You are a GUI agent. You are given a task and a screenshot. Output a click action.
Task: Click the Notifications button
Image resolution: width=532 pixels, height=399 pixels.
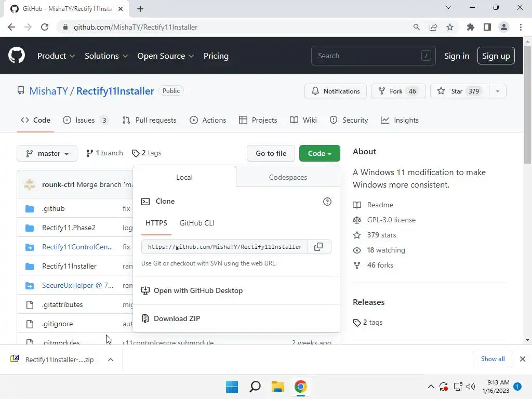pyautogui.click(x=336, y=91)
